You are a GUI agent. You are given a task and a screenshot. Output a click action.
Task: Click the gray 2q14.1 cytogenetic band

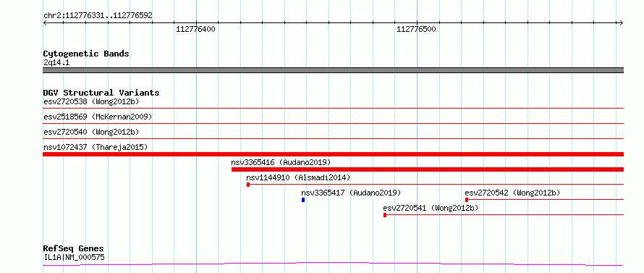coord(333,70)
